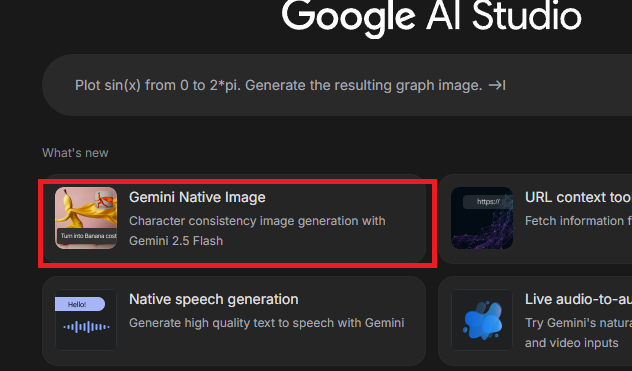
Task: Click the banana thumbnail image
Action: pos(86,218)
